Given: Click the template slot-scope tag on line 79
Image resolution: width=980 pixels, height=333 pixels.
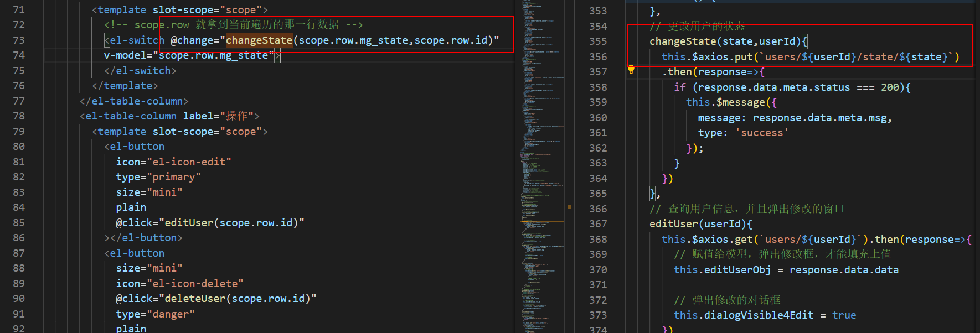Looking at the screenshot, I should point(180,132).
